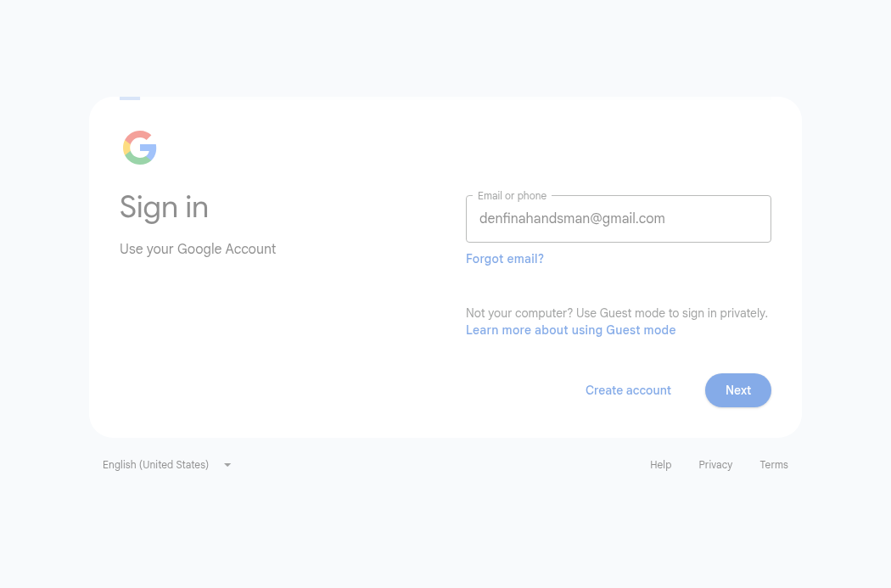Select the English (United States) language selector
The image size is (891, 588).
[x=166, y=465]
